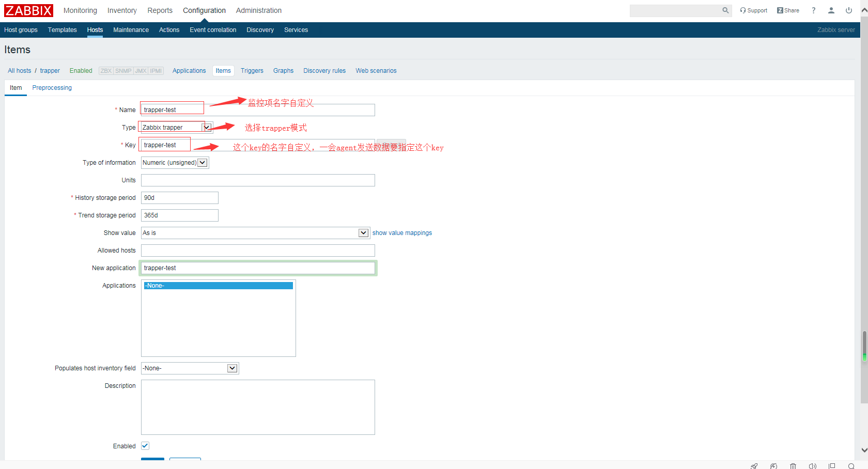This screenshot has width=868, height=469.
Task: Open the Discovery rules link
Action: pyautogui.click(x=324, y=71)
